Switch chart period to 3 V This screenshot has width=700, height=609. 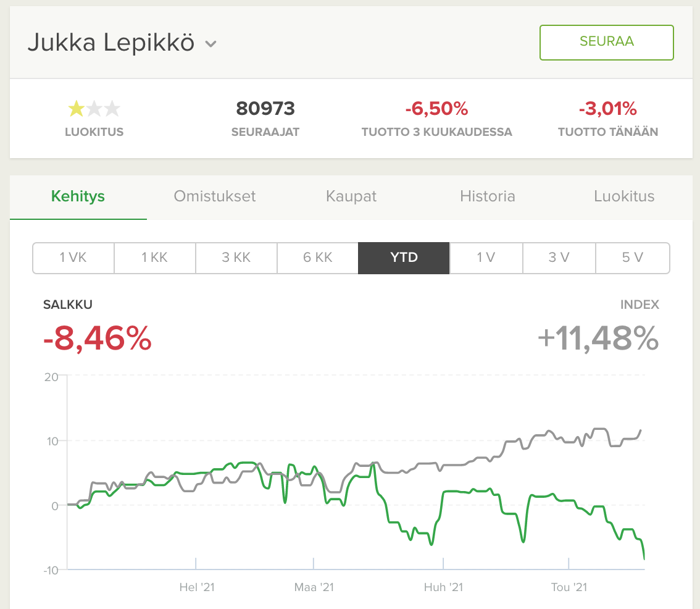(x=559, y=258)
